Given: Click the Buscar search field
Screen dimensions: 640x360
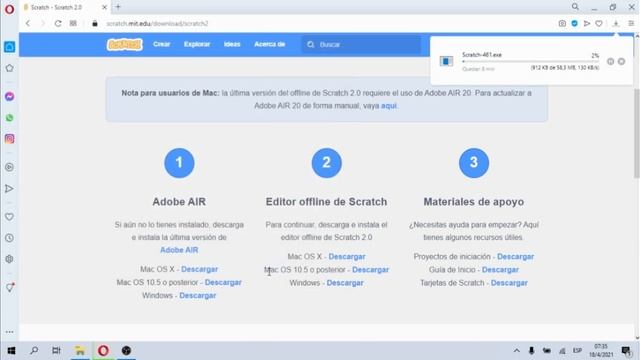Looking at the screenshot, I should [362, 44].
